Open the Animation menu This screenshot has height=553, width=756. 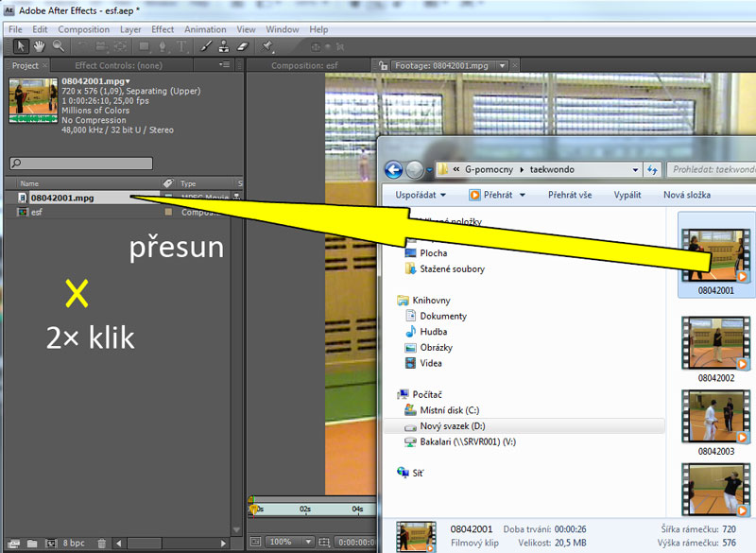(x=205, y=29)
